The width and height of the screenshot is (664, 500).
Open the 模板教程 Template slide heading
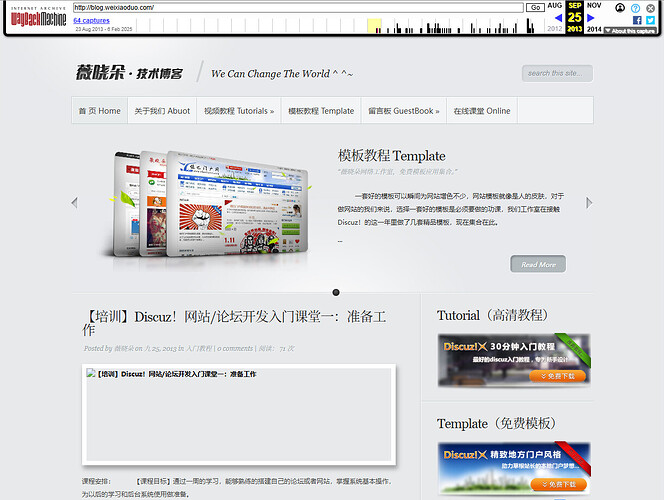(391, 156)
